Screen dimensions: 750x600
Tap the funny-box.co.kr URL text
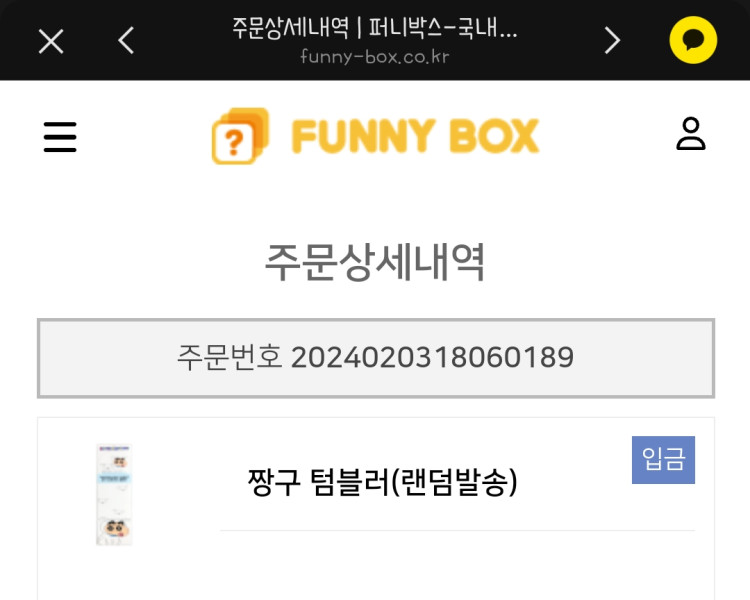pos(374,56)
